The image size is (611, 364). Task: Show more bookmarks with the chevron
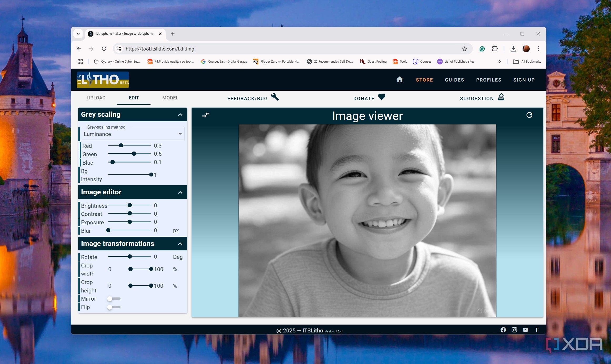(x=499, y=62)
